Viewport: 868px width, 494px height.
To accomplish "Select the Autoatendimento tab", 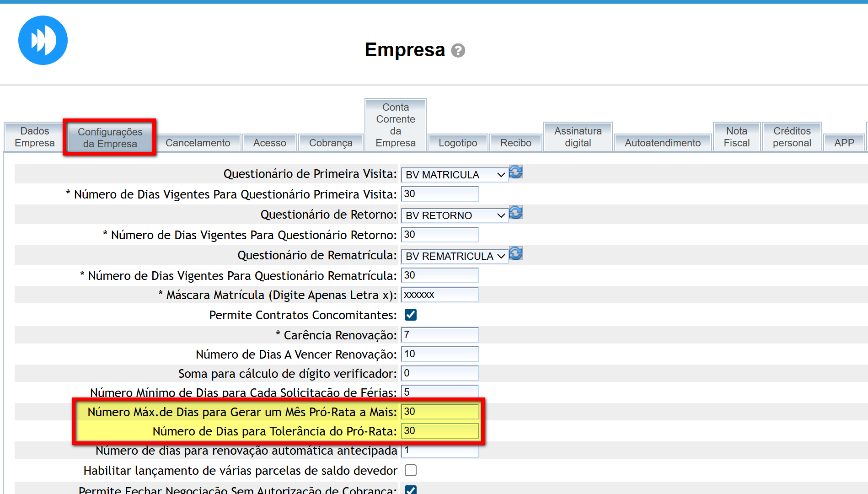I will click(662, 143).
